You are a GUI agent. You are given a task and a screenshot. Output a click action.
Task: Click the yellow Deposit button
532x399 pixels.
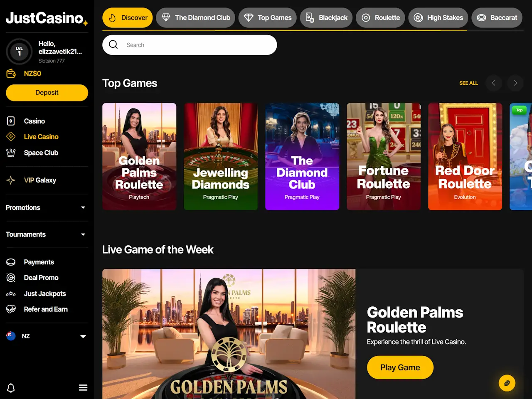tap(47, 93)
